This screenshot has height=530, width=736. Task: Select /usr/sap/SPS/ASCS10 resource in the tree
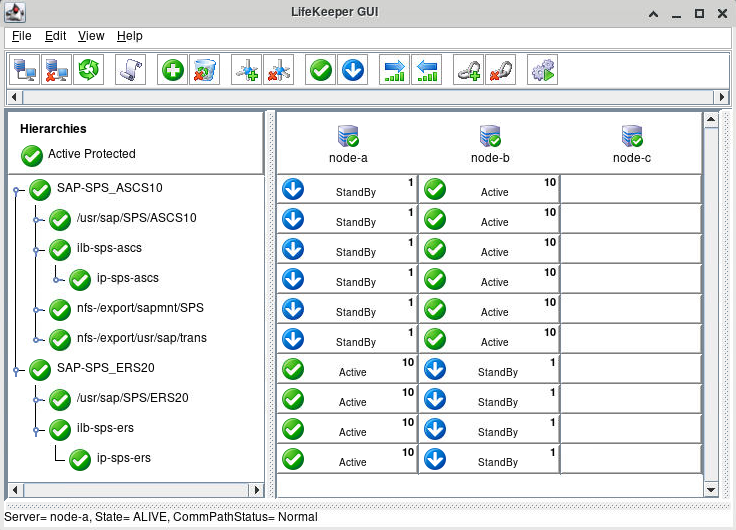(x=137, y=218)
